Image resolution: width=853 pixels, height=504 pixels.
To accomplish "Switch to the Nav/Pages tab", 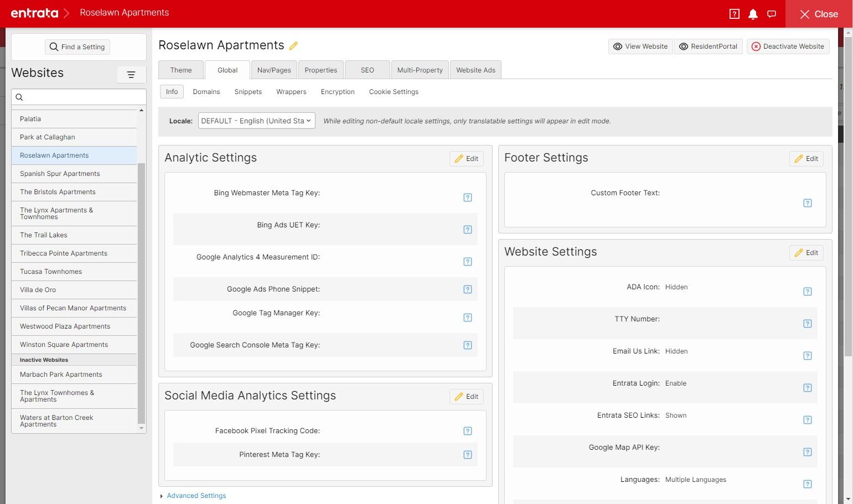I will tap(274, 70).
